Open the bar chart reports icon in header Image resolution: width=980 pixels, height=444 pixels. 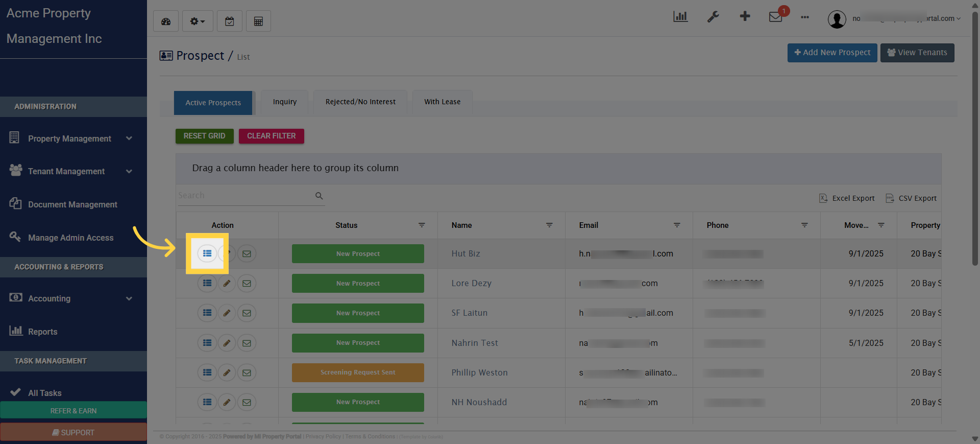(680, 17)
